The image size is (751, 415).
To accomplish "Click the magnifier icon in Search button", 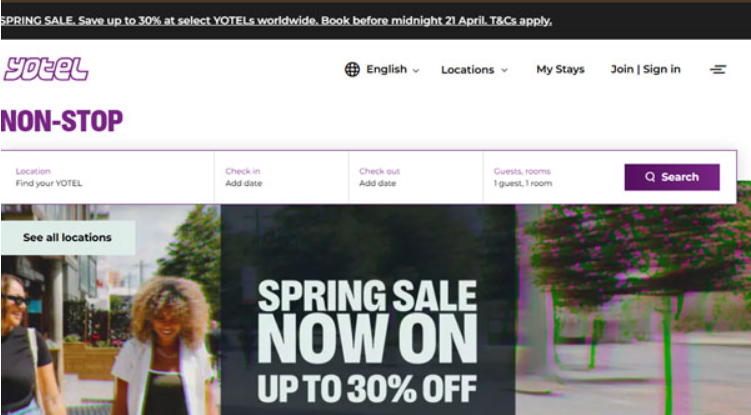I will coord(650,177).
